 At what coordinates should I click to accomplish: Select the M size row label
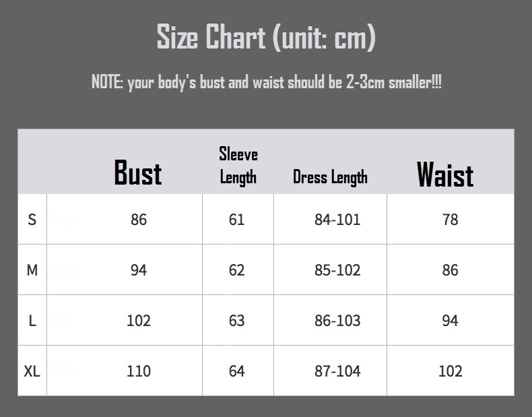coord(32,270)
